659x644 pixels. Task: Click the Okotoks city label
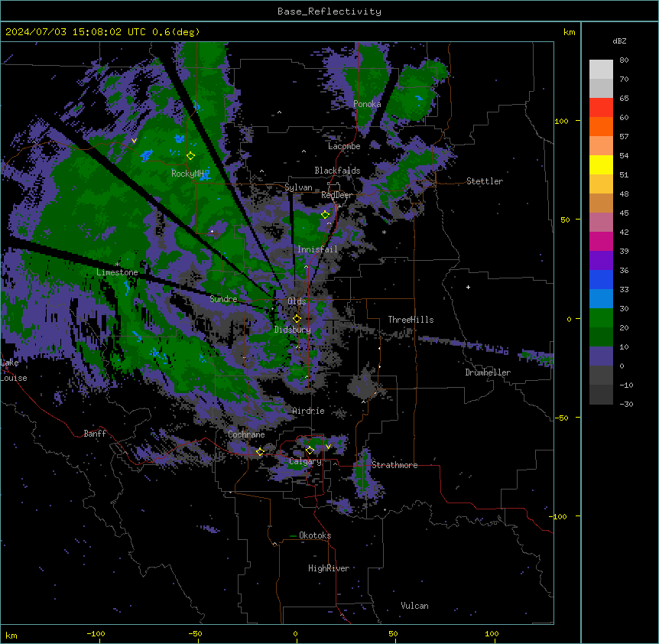click(315, 535)
